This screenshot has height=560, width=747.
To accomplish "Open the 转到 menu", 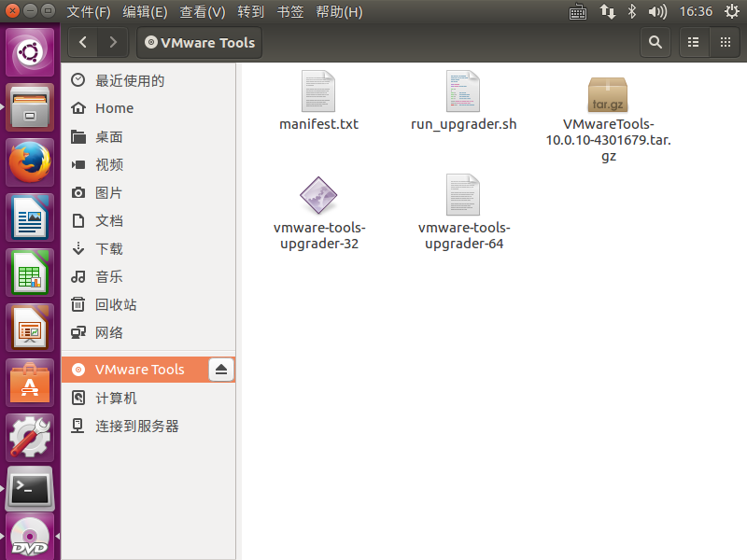I will coord(250,11).
